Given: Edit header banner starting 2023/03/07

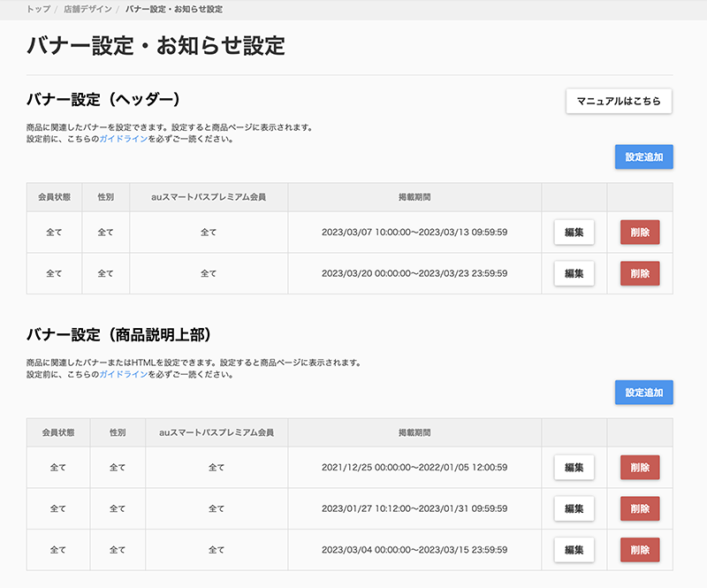Looking at the screenshot, I should pyautogui.click(x=574, y=233).
